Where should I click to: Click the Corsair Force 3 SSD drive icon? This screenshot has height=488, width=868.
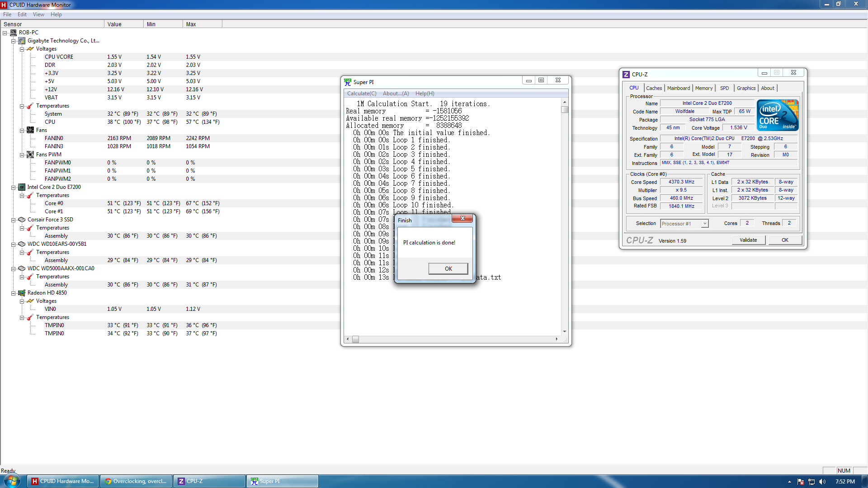(x=22, y=220)
